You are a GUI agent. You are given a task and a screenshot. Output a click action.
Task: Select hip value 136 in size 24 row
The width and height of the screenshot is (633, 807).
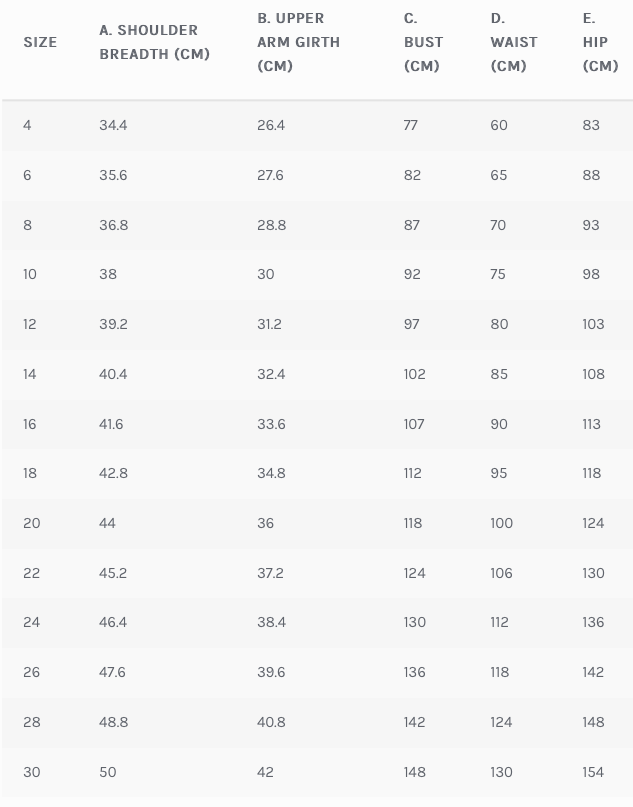pos(593,622)
